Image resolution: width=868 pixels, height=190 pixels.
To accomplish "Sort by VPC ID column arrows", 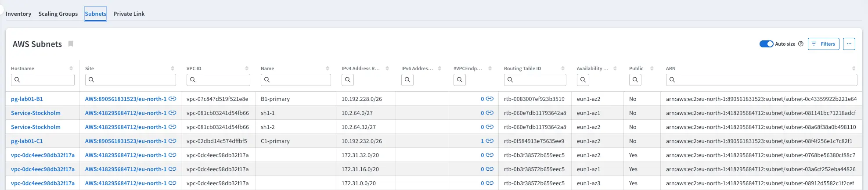I will point(247,68).
